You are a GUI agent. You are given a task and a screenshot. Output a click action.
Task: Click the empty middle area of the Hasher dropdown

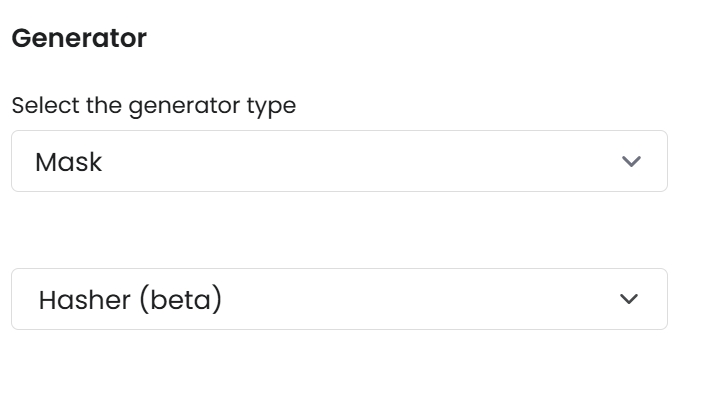(400, 299)
